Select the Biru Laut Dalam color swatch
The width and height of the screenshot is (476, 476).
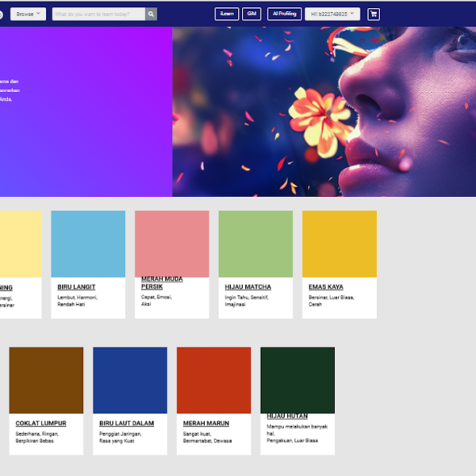(130, 380)
